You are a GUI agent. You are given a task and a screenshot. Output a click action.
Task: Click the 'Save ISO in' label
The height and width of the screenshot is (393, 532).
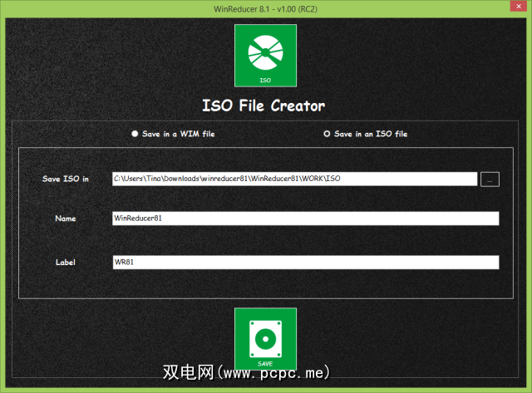[x=66, y=179]
